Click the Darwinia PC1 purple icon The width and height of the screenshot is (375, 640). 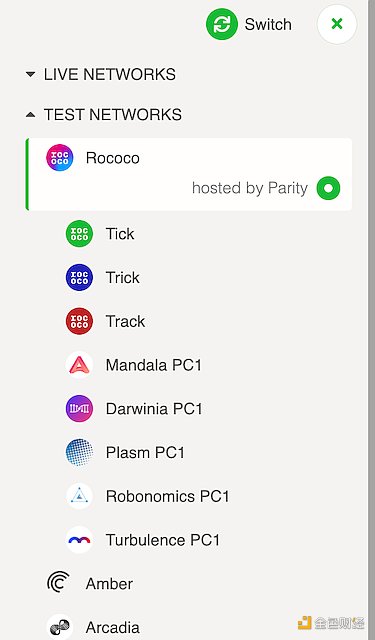(x=79, y=409)
